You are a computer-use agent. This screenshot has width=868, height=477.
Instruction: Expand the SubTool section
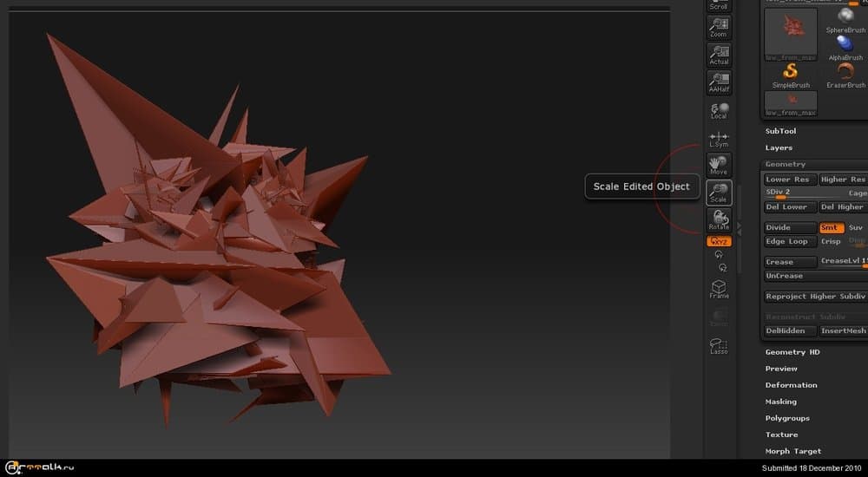point(780,131)
